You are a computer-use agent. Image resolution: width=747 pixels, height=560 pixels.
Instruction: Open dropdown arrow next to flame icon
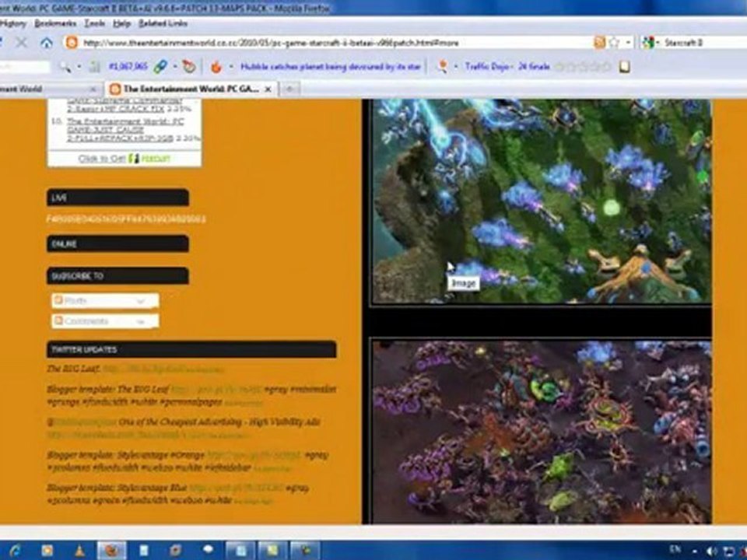pos(231,67)
